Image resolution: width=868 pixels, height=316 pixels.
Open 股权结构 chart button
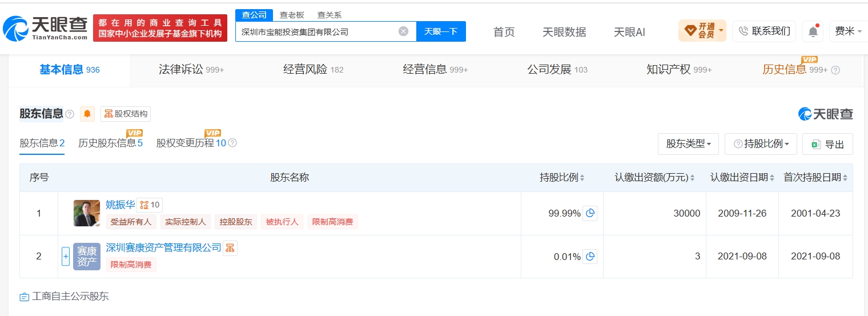(126, 114)
